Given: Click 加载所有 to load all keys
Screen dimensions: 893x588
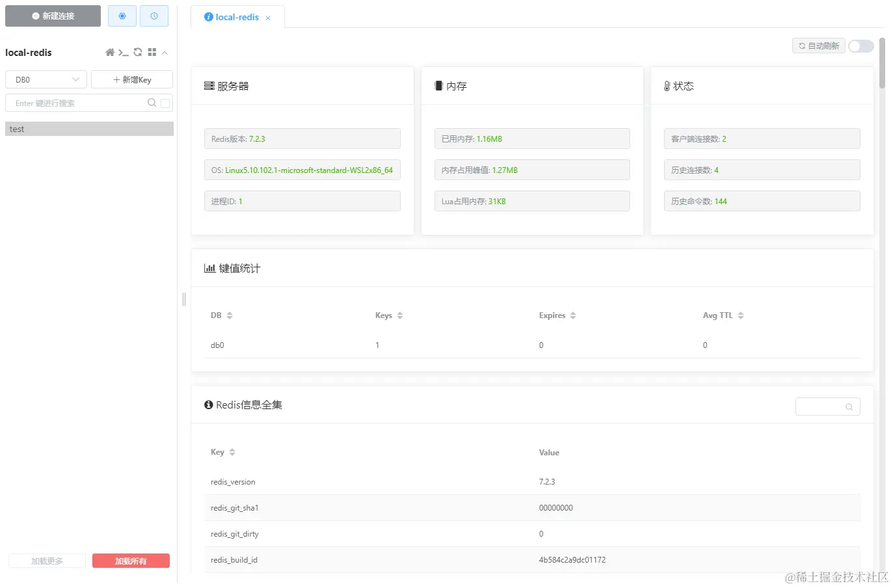Looking at the screenshot, I should click(x=131, y=560).
